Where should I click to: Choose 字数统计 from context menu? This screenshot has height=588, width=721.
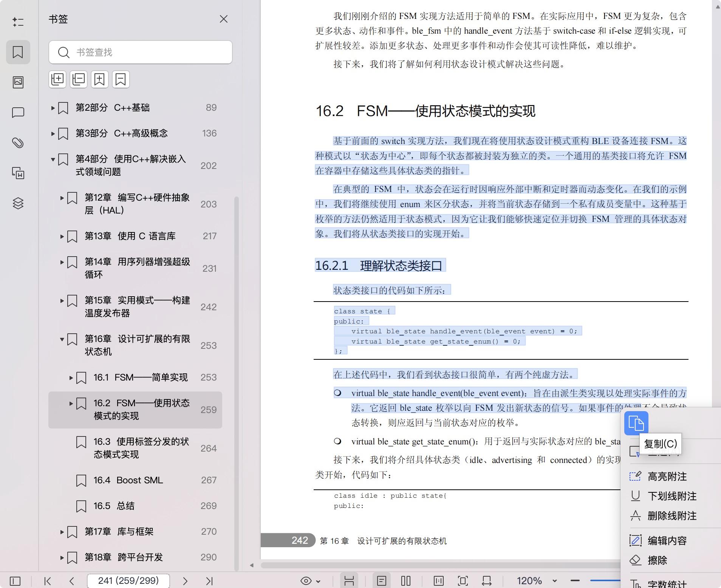[667, 584]
